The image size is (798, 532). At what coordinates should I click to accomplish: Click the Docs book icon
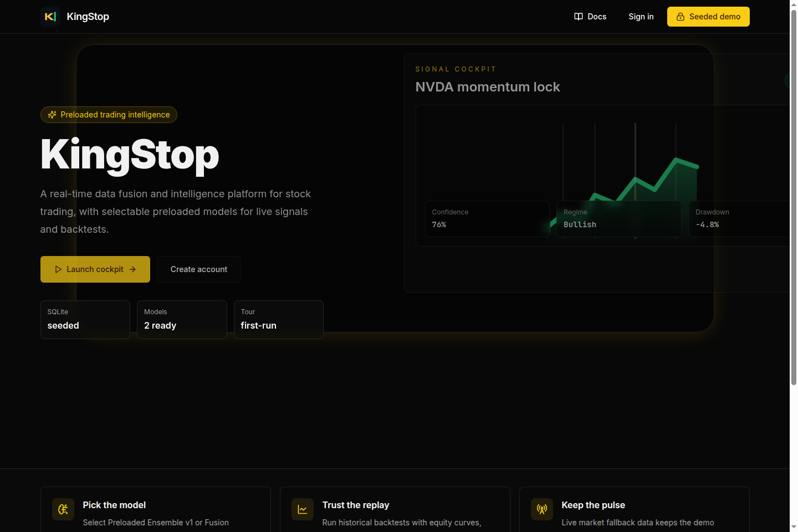pyautogui.click(x=579, y=17)
